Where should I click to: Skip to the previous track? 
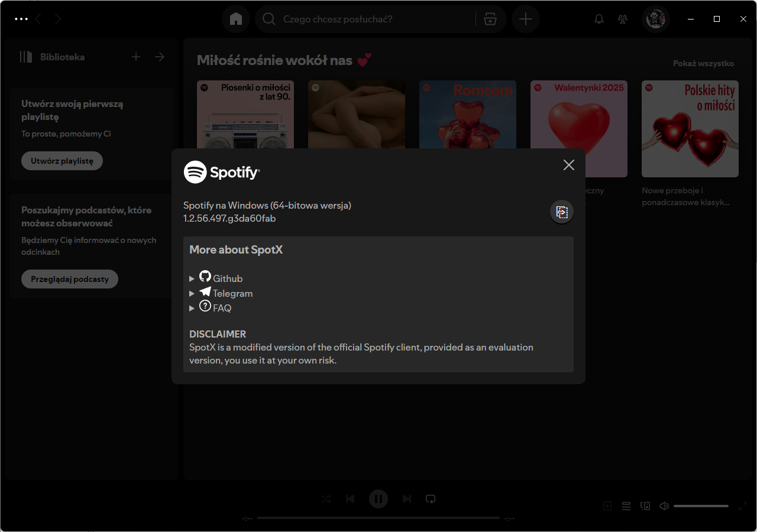coord(350,499)
